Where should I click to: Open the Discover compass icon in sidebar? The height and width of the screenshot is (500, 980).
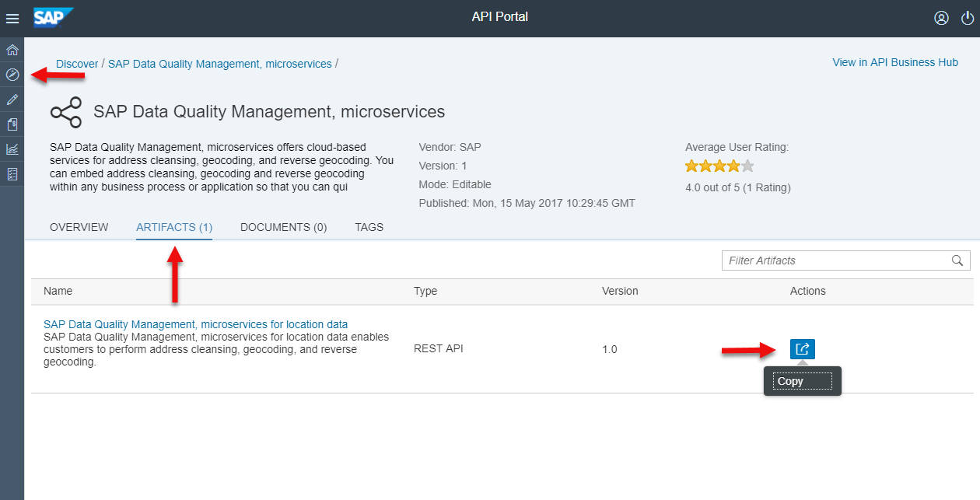12,75
